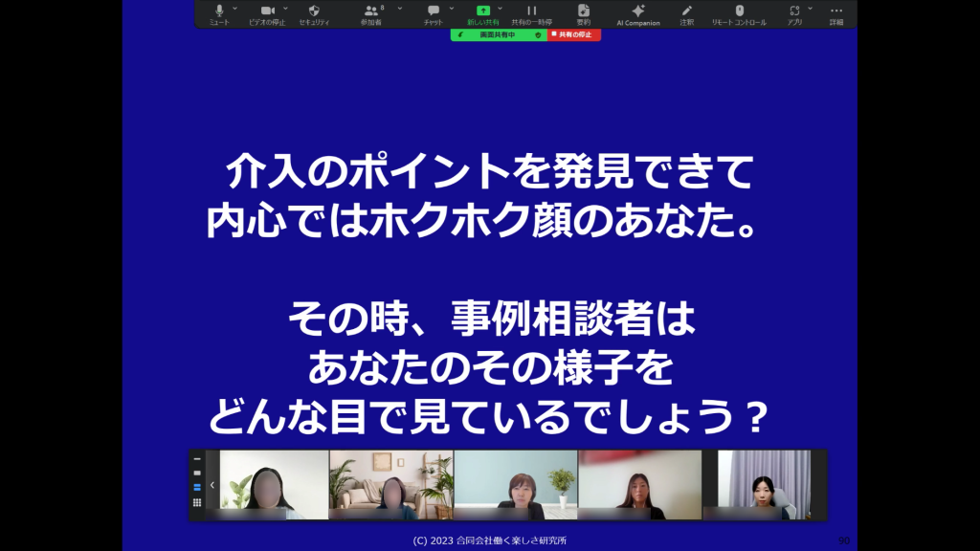Select the Annotate (注釈) pencil tool
The width and height of the screenshot is (980, 551).
[686, 11]
